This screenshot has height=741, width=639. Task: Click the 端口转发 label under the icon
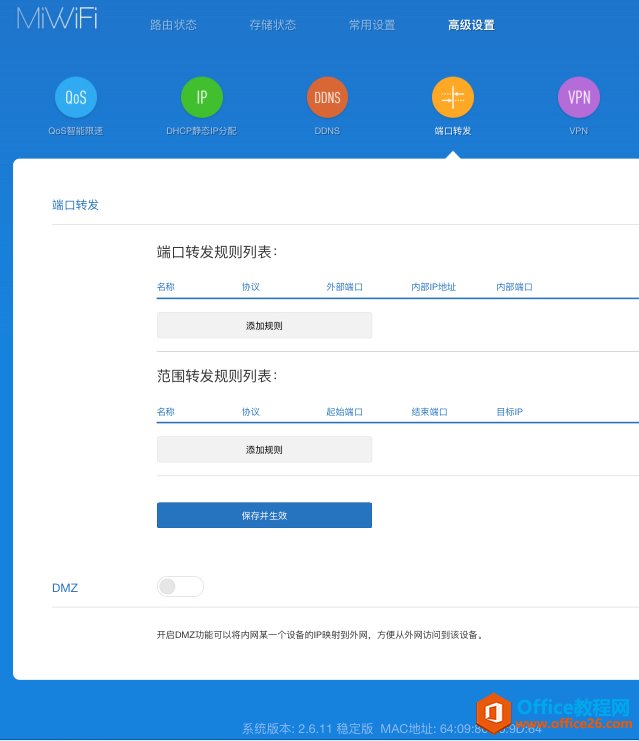click(x=452, y=131)
